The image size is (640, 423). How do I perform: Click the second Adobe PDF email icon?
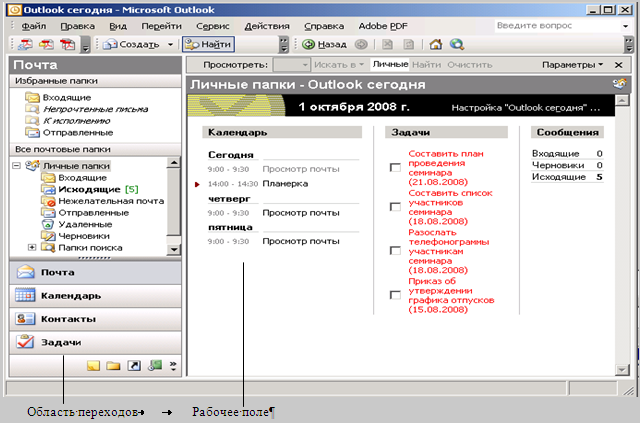46,44
